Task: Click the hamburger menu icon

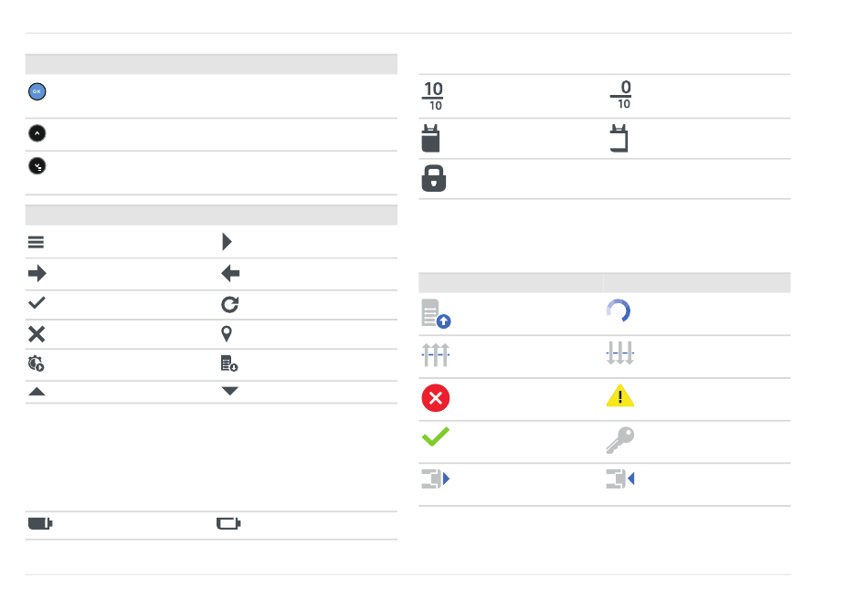Action: pyautogui.click(x=37, y=242)
